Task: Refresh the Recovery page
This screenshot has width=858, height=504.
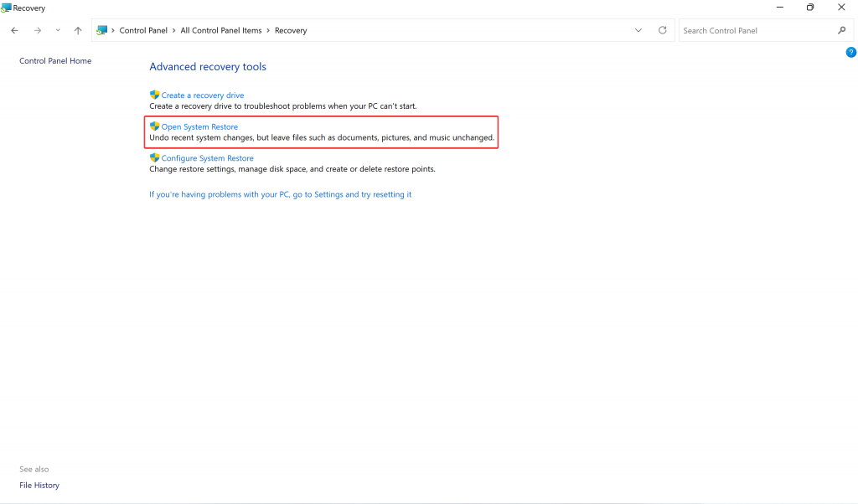Action: (x=662, y=30)
